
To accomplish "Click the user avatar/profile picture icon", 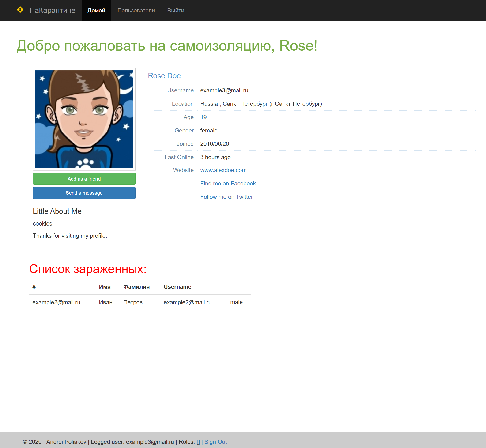I will tap(84, 119).
